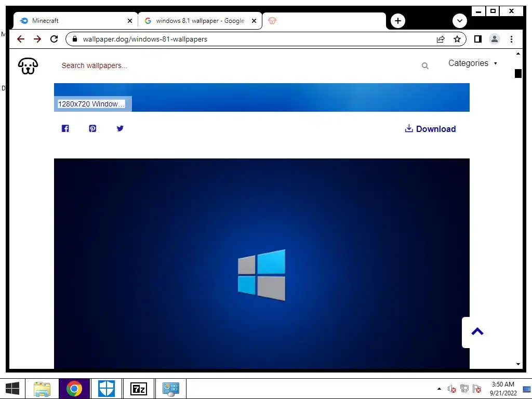View site security lock info

click(x=75, y=39)
